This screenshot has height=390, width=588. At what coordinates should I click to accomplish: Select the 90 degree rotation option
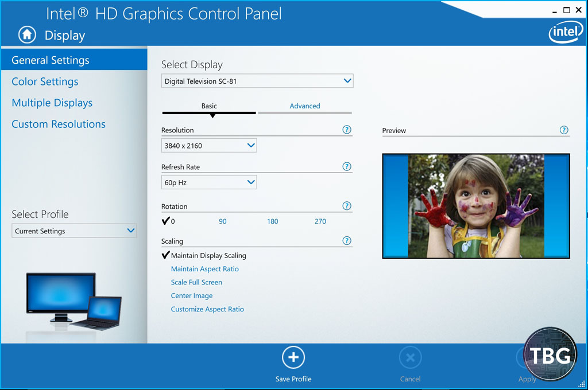tap(223, 221)
